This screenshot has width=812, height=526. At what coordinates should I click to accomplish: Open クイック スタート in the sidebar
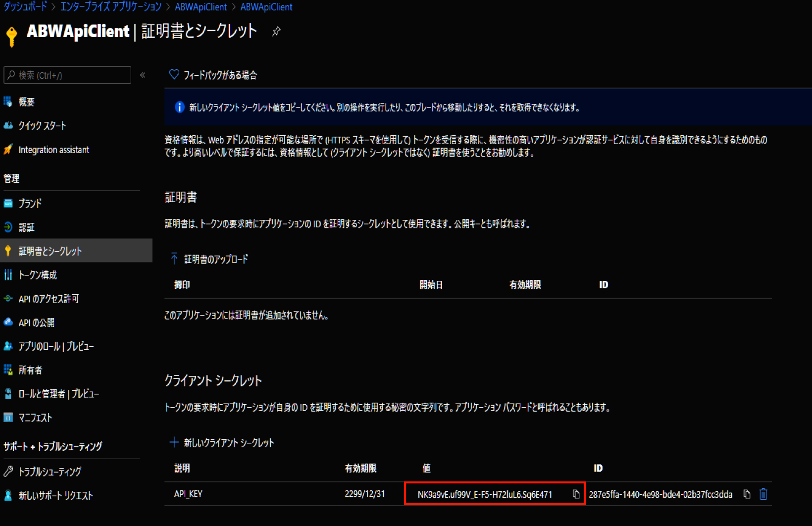[x=42, y=126]
